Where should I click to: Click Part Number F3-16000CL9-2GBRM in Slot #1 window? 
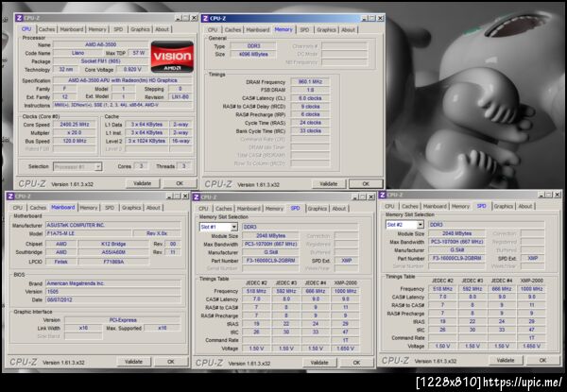tap(270, 261)
